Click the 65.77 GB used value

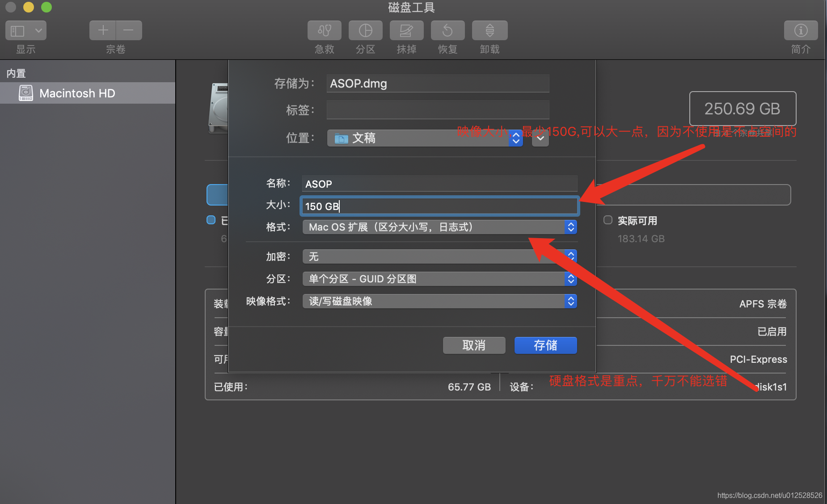click(469, 387)
